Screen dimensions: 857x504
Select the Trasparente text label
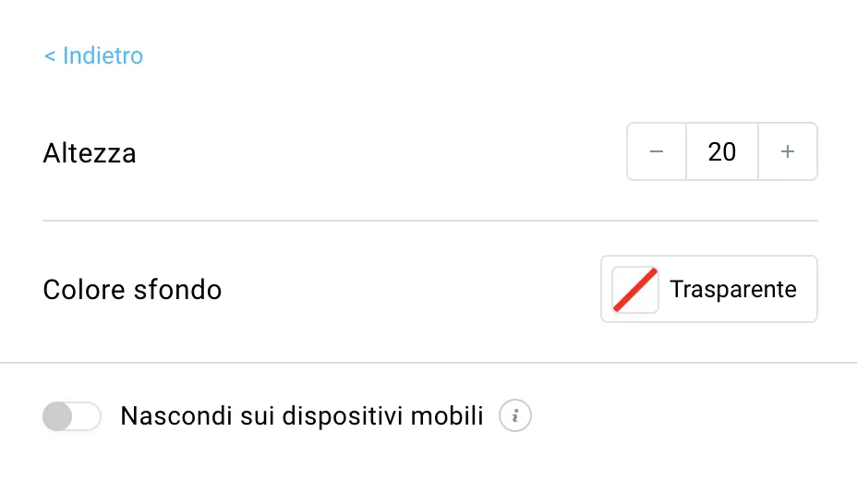point(733,290)
